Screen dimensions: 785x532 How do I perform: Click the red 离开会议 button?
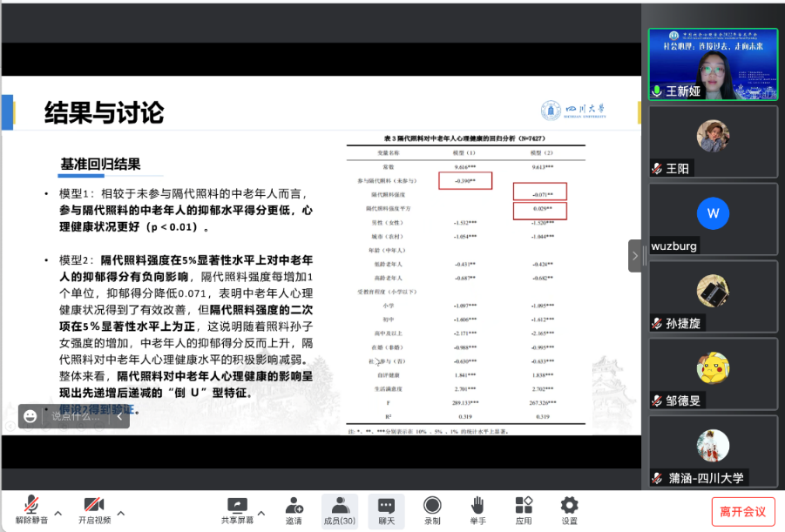pos(742,511)
